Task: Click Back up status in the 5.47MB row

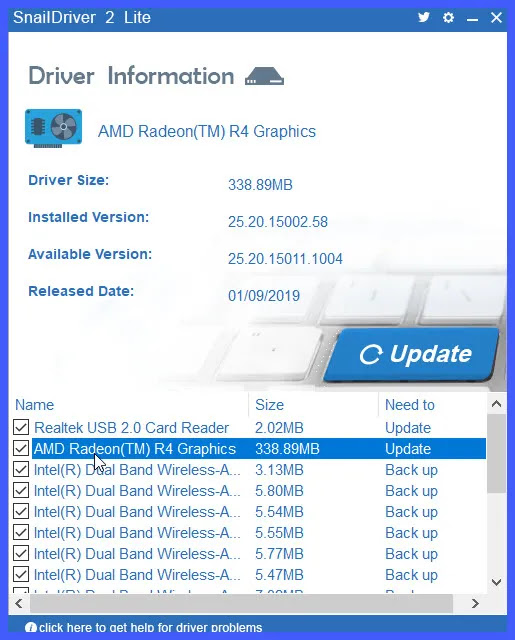Action: coord(411,575)
